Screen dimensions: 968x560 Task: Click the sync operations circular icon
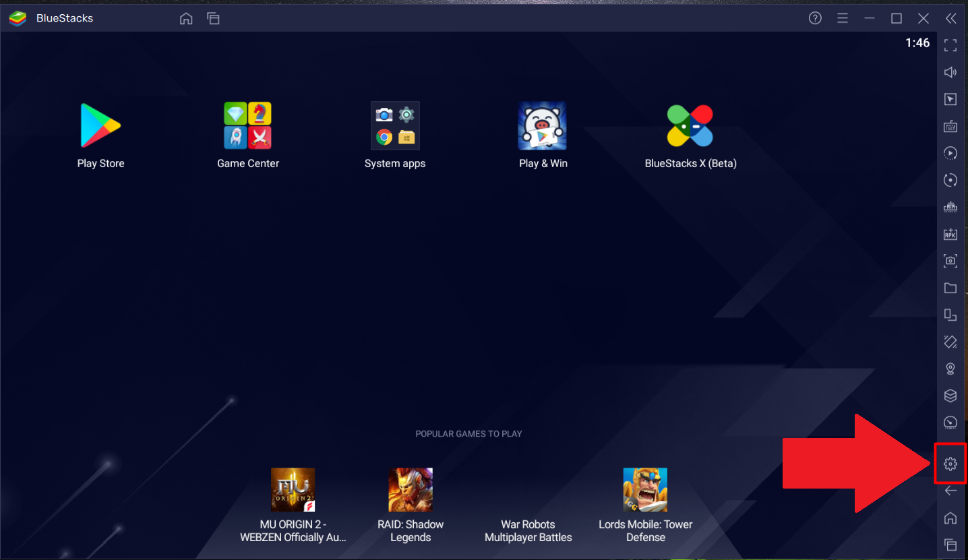950,180
